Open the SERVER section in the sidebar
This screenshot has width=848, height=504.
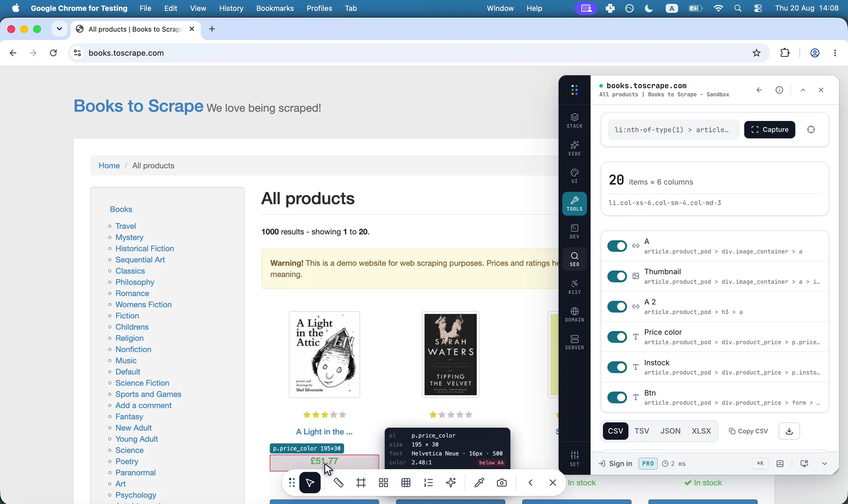[574, 342]
